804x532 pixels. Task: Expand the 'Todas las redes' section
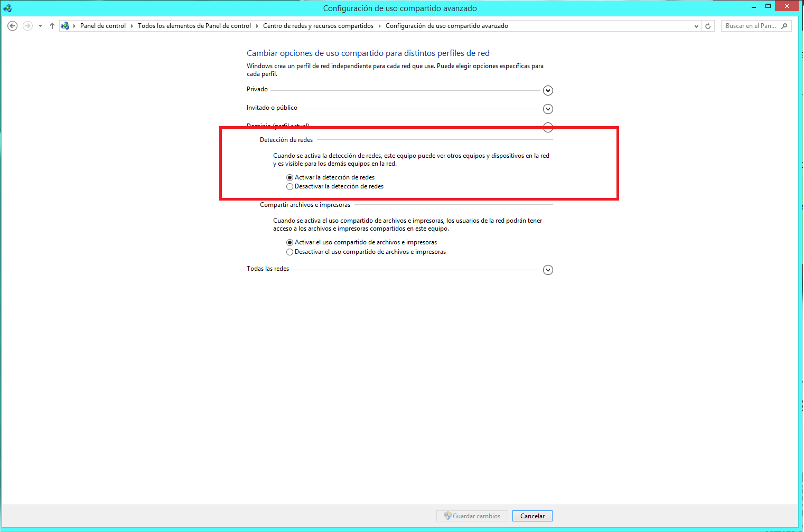point(548,270)
